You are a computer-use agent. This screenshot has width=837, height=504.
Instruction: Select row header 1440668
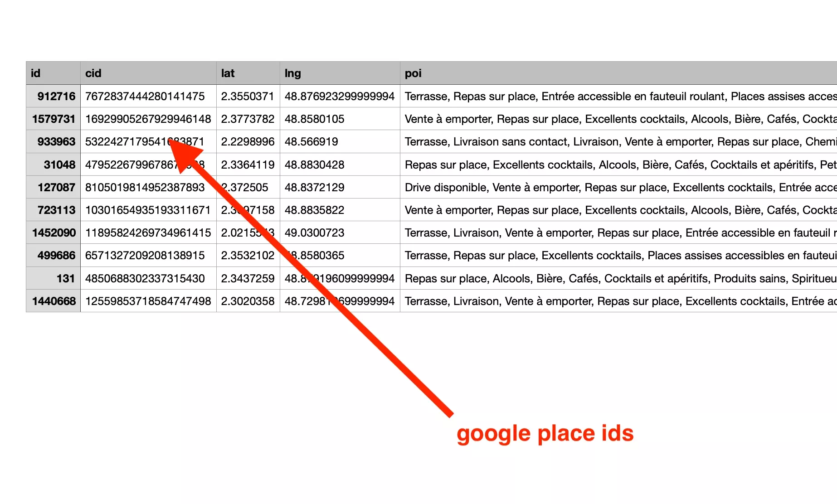[x=54, y=301]
